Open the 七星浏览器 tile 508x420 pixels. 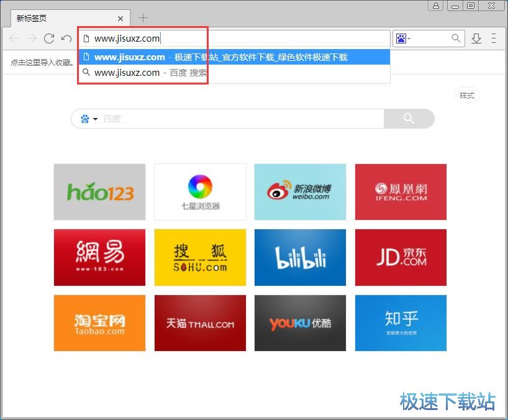click(200, 192)
